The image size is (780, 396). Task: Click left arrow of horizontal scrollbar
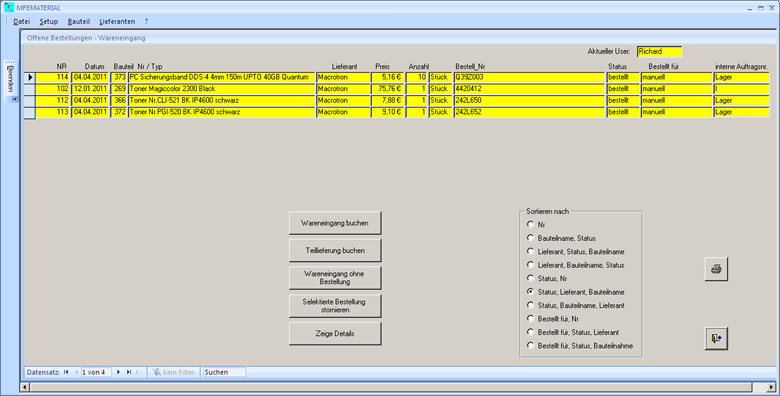click(25, 387)
